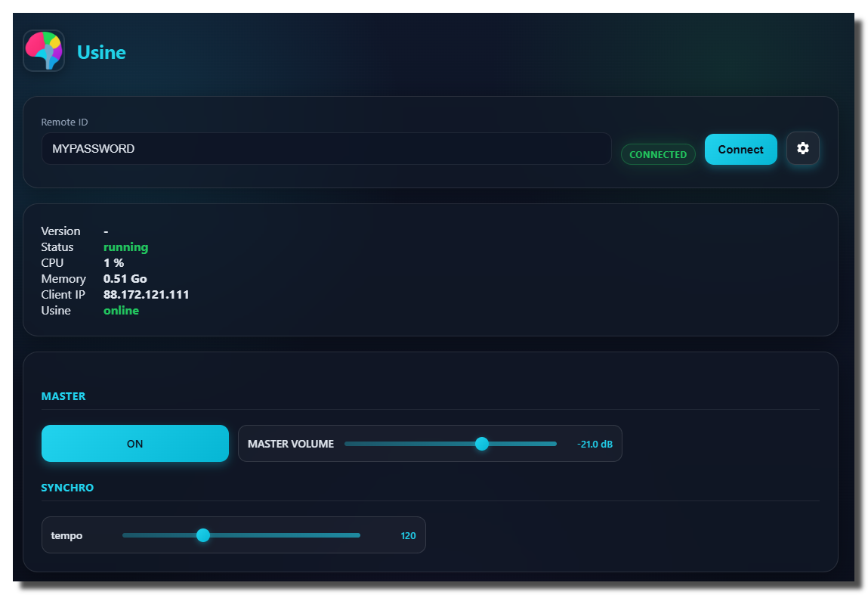868x595 pixels.
Task: Click the Remote ID label
Action: [64, 122]
